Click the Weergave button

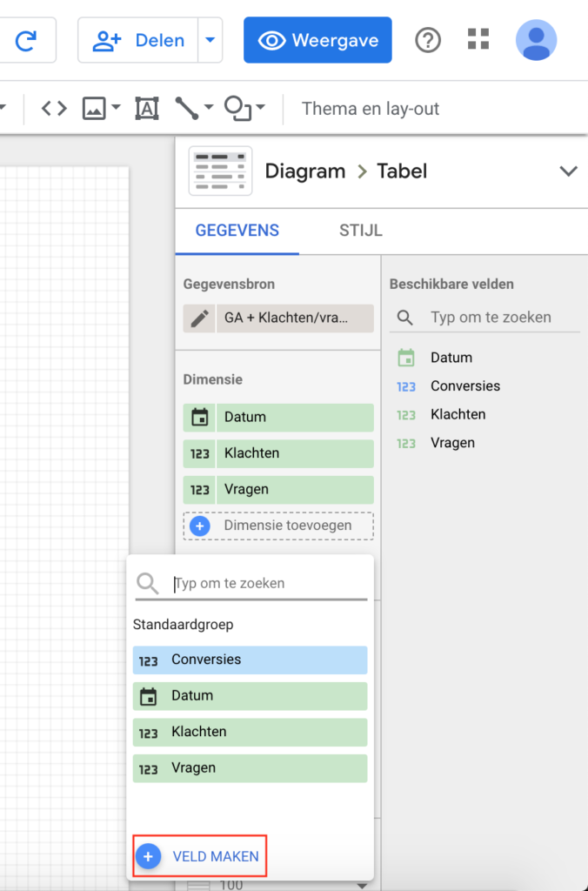317,40
